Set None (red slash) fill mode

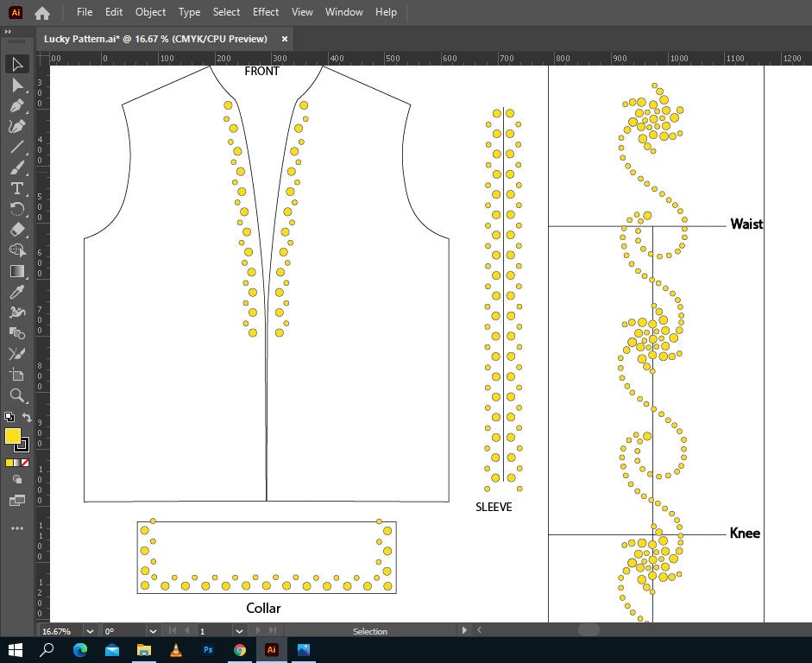click(x=25, y=463)
